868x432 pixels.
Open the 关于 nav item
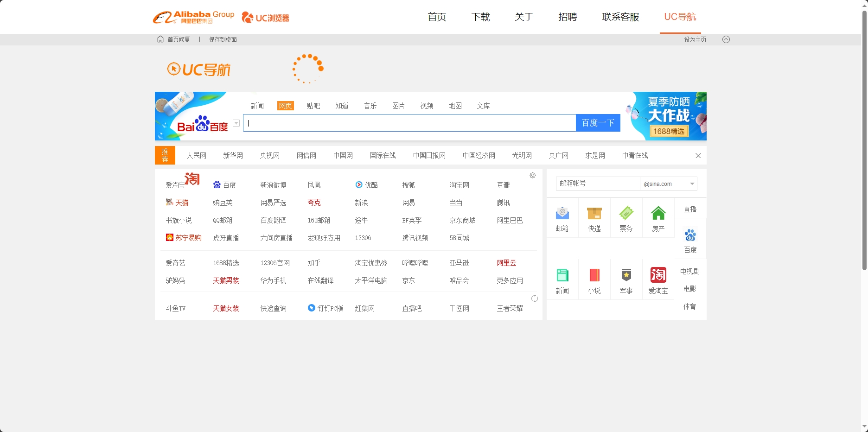(x=524, y=17)
